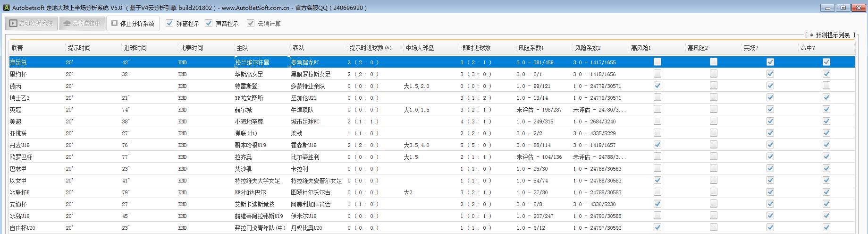The image size is (868, 234).
Task: Open the 预测提示列表 link
Action: point(832,35)
